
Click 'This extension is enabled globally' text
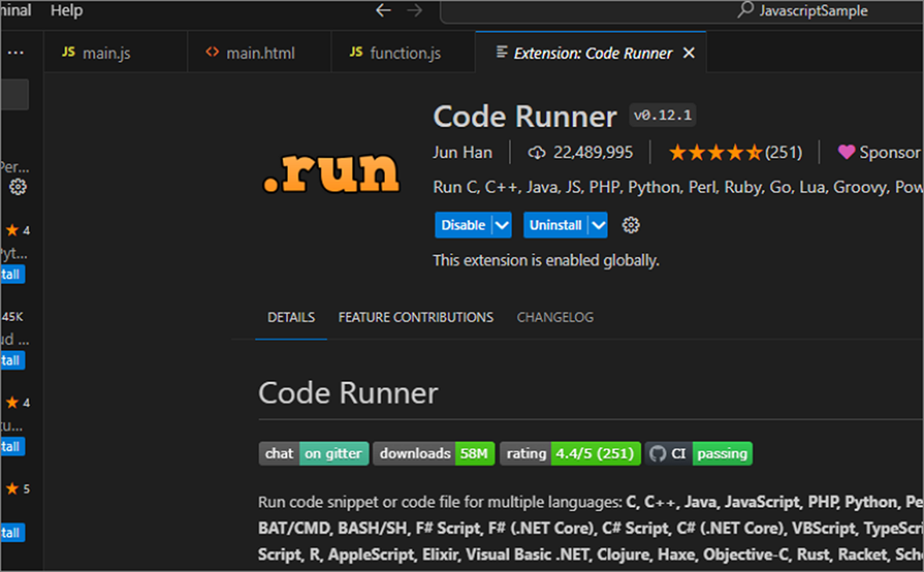click(x=545, y=261)
